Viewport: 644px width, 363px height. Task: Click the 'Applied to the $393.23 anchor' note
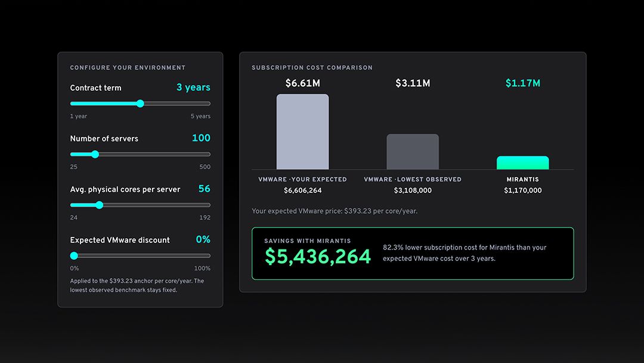[137, 285]
